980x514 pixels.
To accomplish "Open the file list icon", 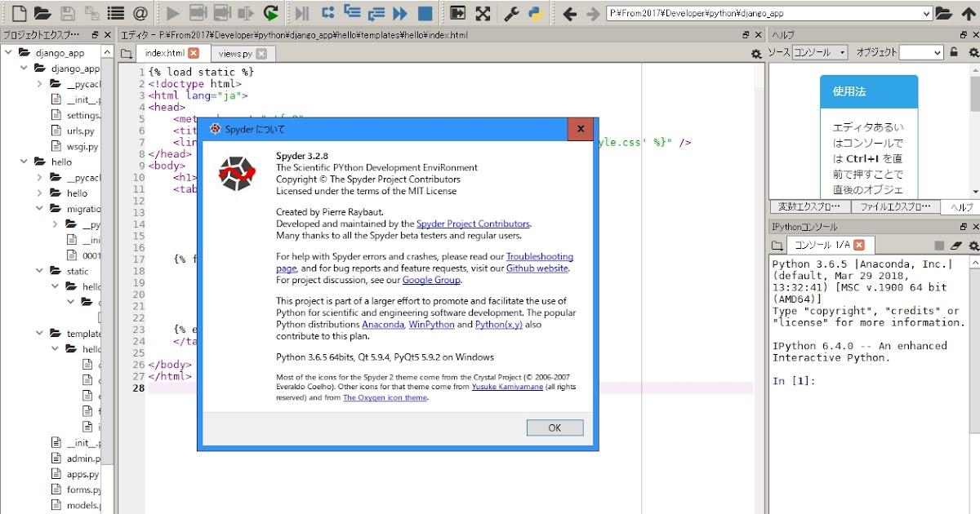I will (116, 13).
